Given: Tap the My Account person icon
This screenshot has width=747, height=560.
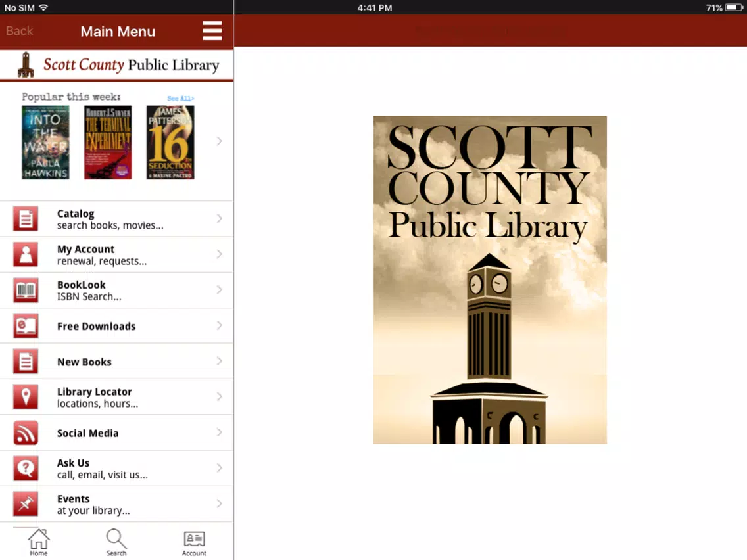Looking at the screenshot, I should pos(26,254).
